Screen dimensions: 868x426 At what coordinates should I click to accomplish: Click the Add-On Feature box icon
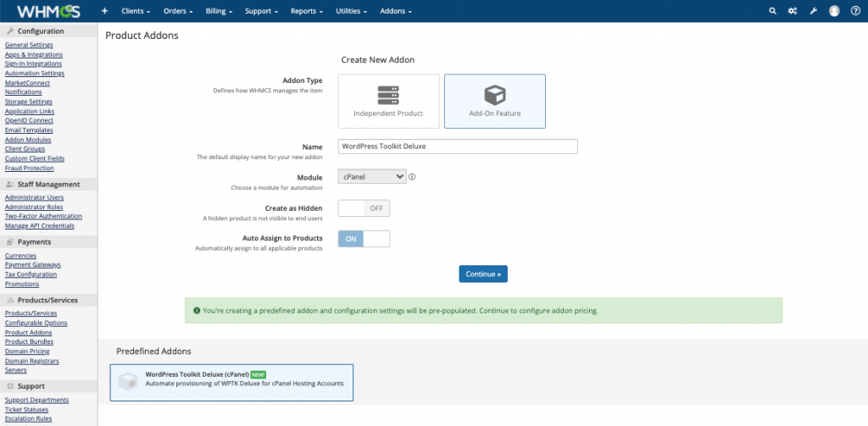pyautogui.click(x=495, y=95)
